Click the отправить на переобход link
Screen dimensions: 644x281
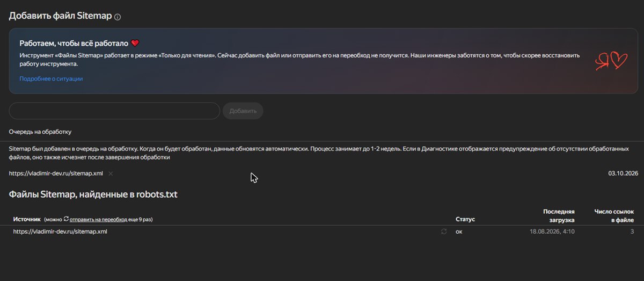(98, 219)
